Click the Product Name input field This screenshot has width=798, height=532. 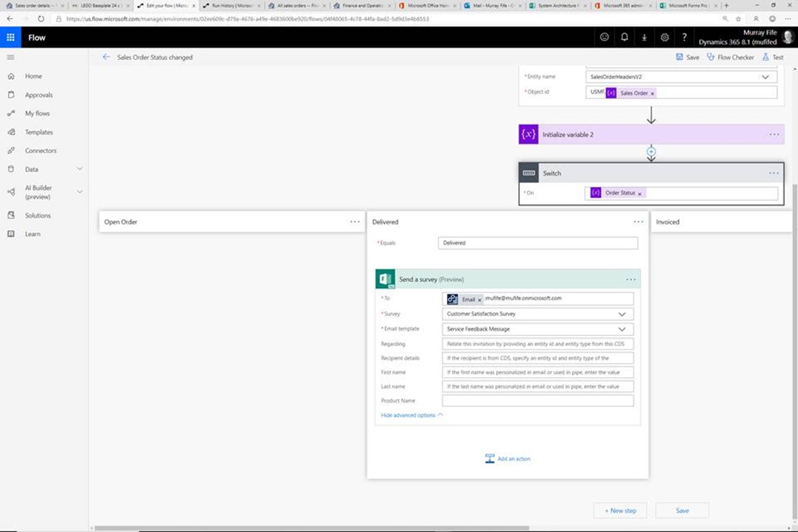tap(537, 401)
